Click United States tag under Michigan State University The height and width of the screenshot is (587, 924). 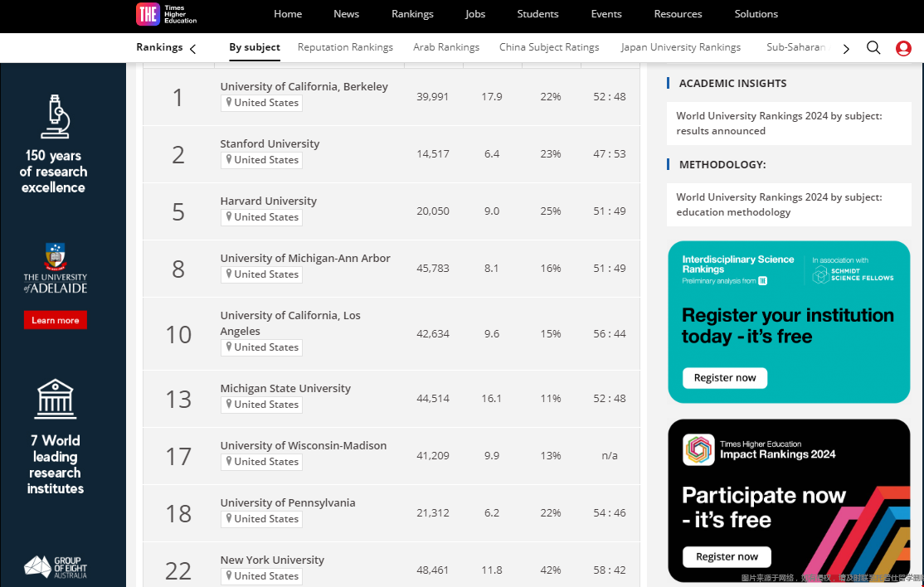[261, 405]
